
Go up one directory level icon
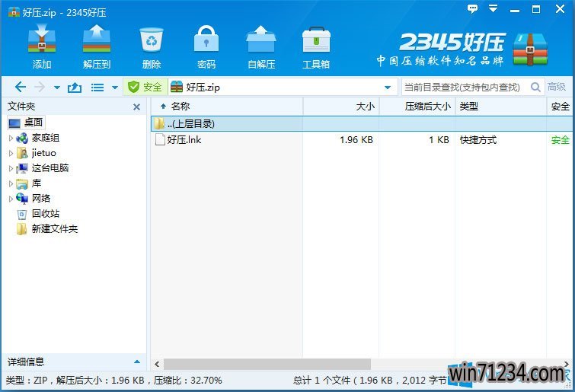click(x=75, y=88)
